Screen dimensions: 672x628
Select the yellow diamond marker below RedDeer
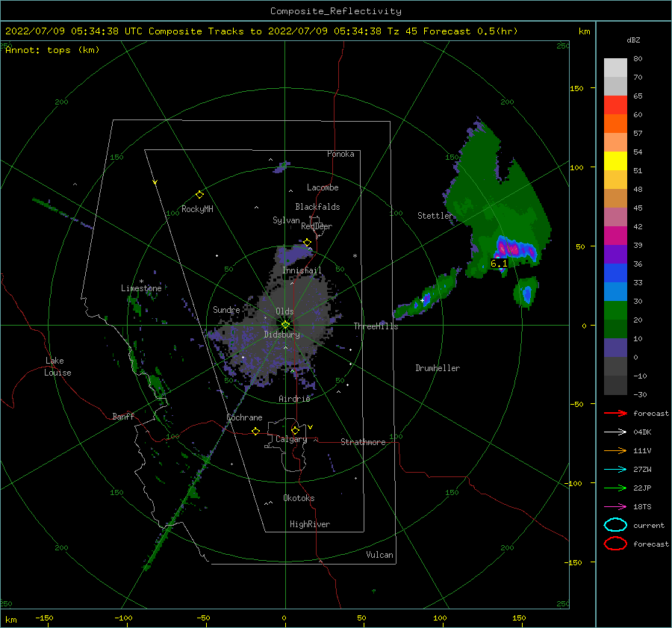point(307,243)
